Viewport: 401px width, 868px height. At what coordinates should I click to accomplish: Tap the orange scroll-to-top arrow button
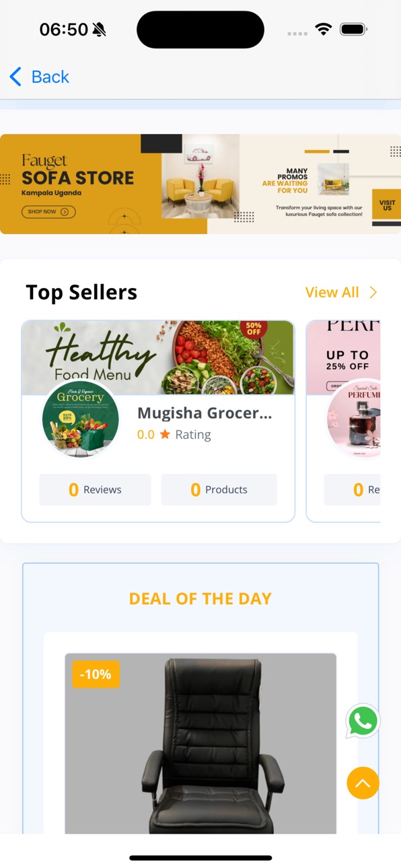coord(363,783)
